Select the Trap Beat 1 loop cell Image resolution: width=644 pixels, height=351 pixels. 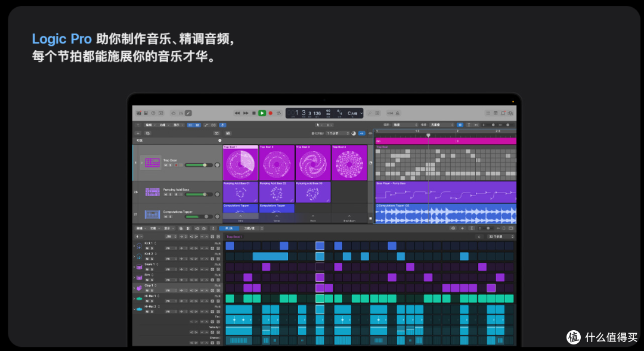click(241, 163)
